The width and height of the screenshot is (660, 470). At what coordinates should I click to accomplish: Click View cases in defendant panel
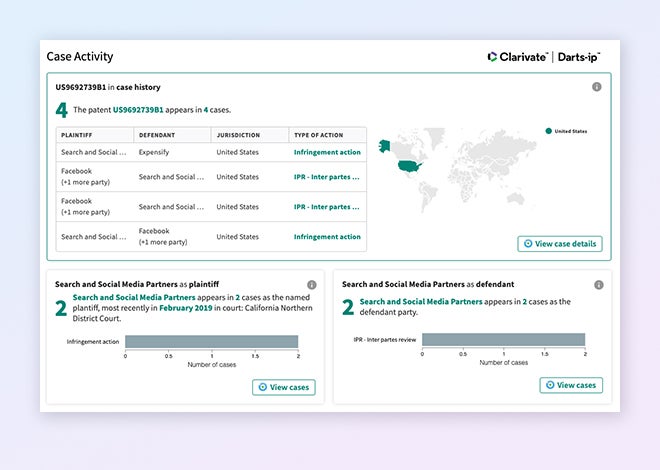click(571, 385)
